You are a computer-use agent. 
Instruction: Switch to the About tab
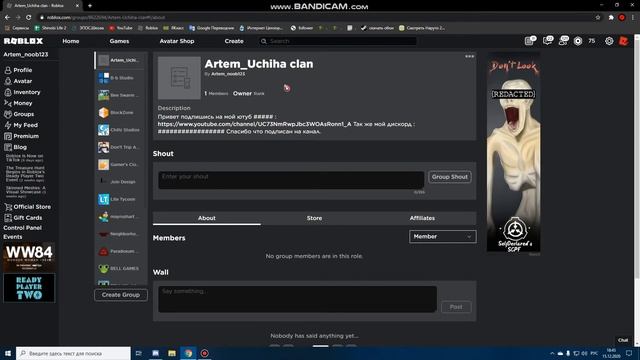coord(207,218)
